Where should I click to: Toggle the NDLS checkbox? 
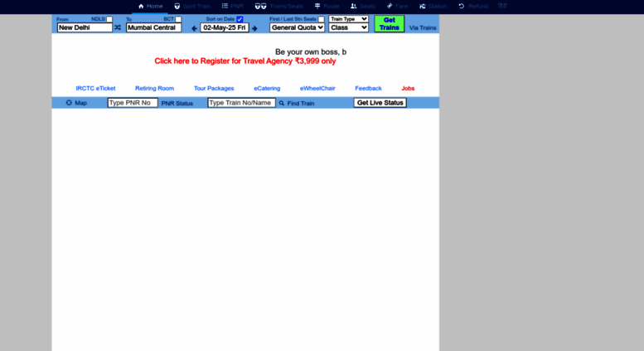pyautogui.click(x=109, y=19)
